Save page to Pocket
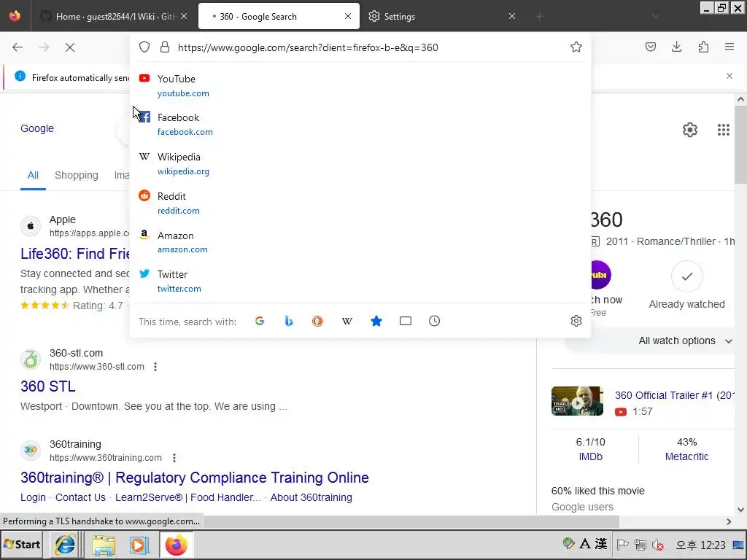 pos(650,47)
